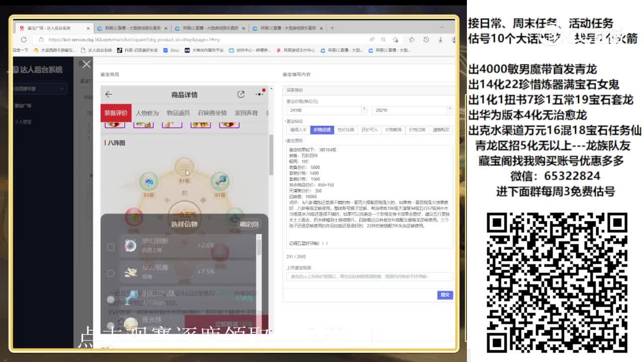
Task: Choose the 值得入手 conclusion option
Action: click(x=298, y=130)
